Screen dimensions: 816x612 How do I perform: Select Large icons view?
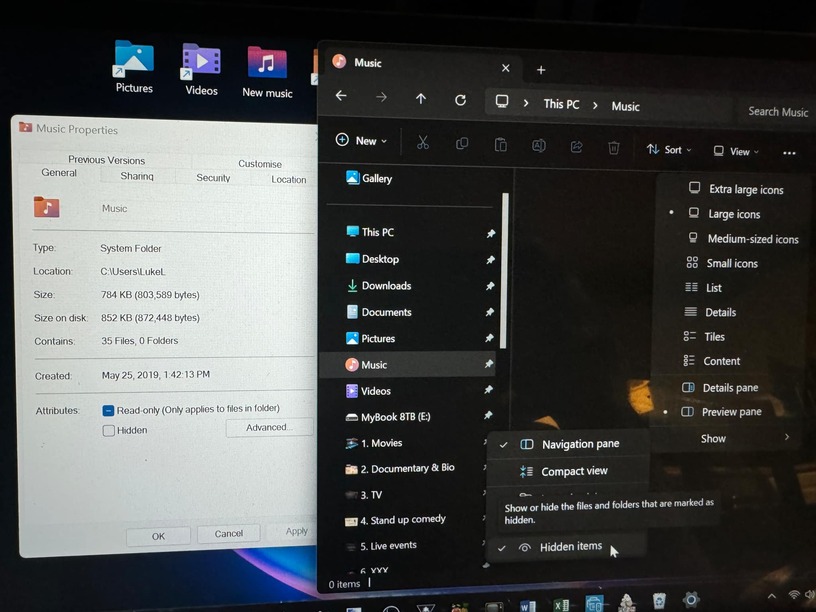coord(731,214)
